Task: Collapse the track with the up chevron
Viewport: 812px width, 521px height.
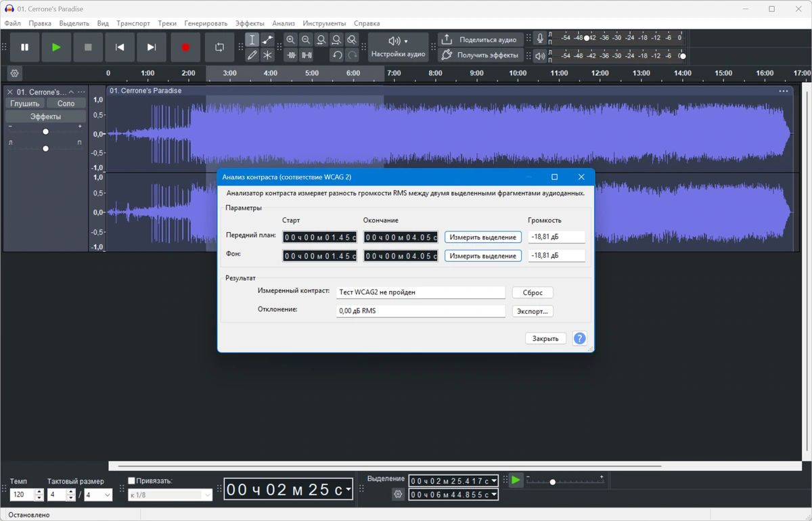Action: point(71,92)
